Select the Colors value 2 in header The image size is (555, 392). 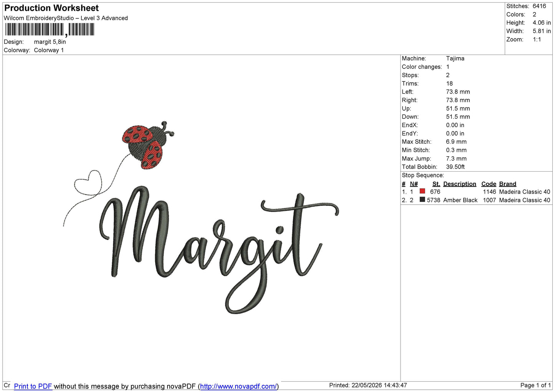[x=534, y=15]
